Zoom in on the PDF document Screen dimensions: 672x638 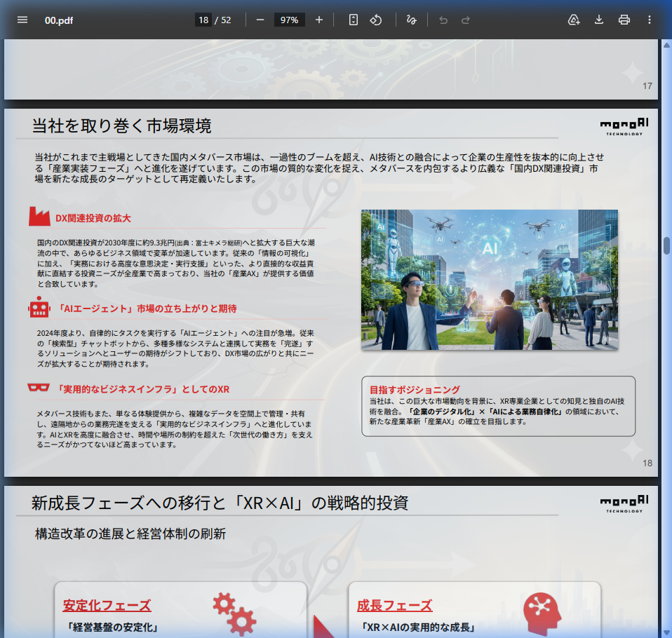pyautogui.click(x=318, y=20)
